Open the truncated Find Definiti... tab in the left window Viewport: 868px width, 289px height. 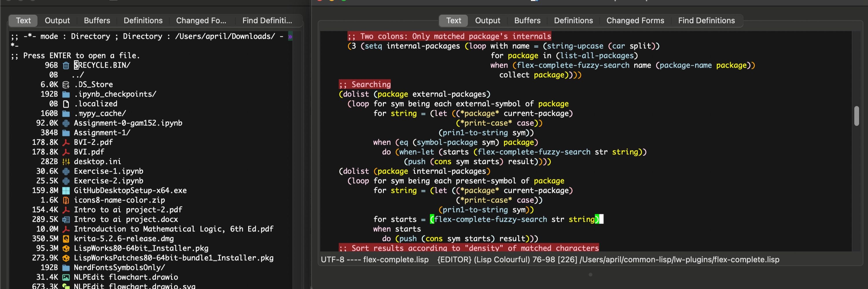point(267,21)
